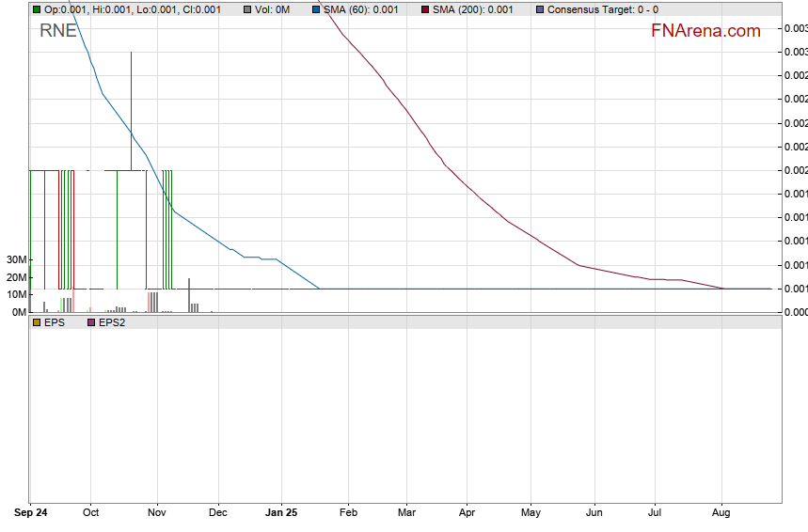The width and height of the screenshot is (808, 532).
Task: Click the tall black candlestick wick
Action: point(131,103)
